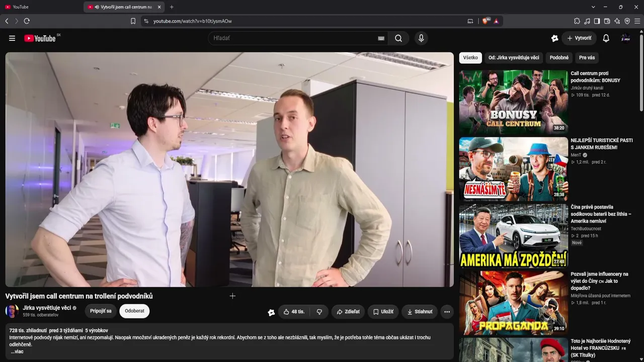This screenshot has height=362, width=644.
Task: Open the browser main menu
Action: pos(637,21)
